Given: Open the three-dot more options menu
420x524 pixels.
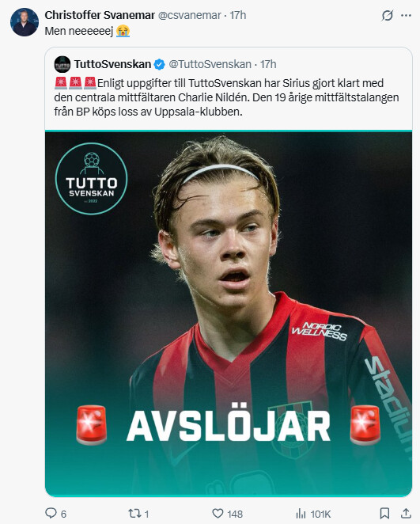Looking at the screenshot, I should pos(406,15).
